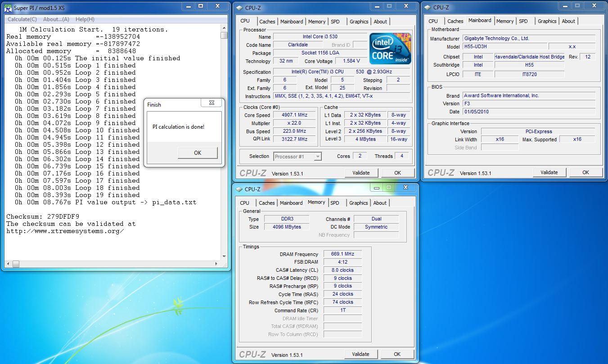Switch to Graphics tab in Mainboard window
The height and width of the screenshot is (364, 608).
pyautogui.click(x=547, y=21)
